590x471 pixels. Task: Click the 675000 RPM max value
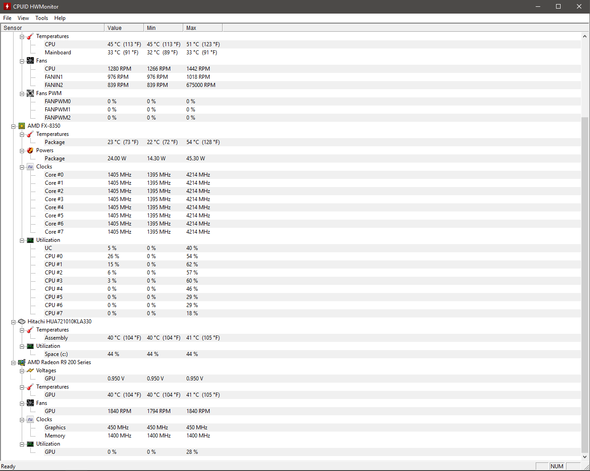pyautogui.click(x=201, y=85)
